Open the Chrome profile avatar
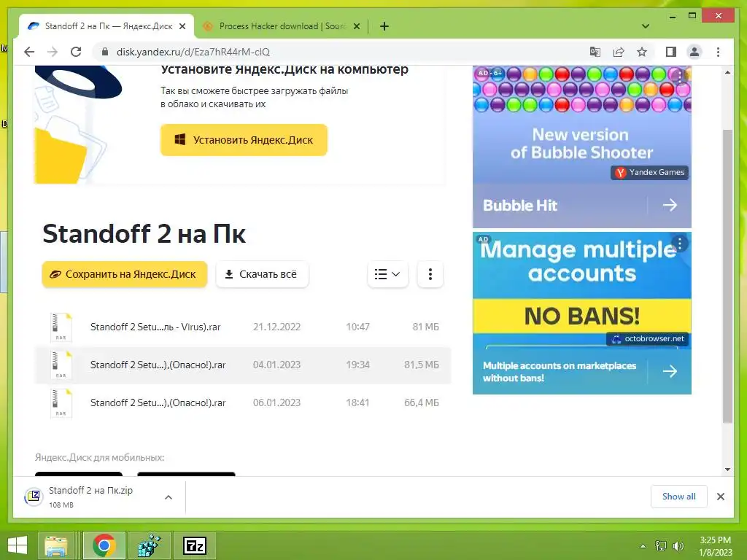Image resolution: width=747 pixels, height=560 pixels. click(694, 52)
